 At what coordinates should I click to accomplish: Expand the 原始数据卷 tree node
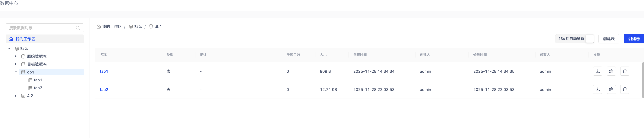pyautogui.click(x=16, y=56)
